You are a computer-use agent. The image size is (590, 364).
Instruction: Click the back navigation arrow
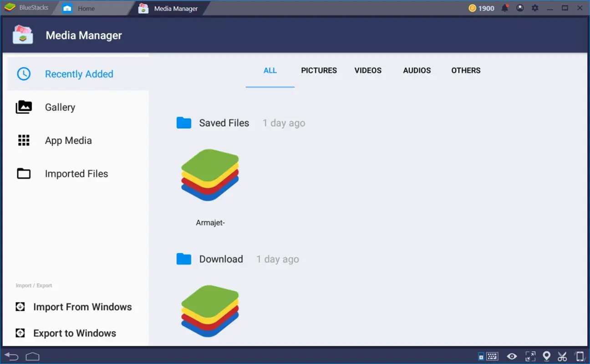11,356
